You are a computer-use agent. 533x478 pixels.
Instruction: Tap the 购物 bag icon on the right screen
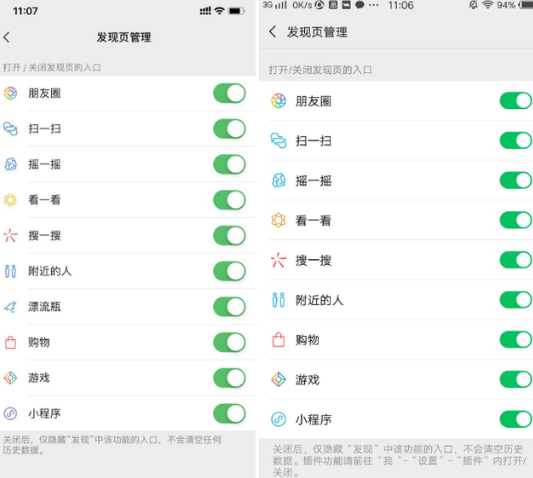(278, 340)
